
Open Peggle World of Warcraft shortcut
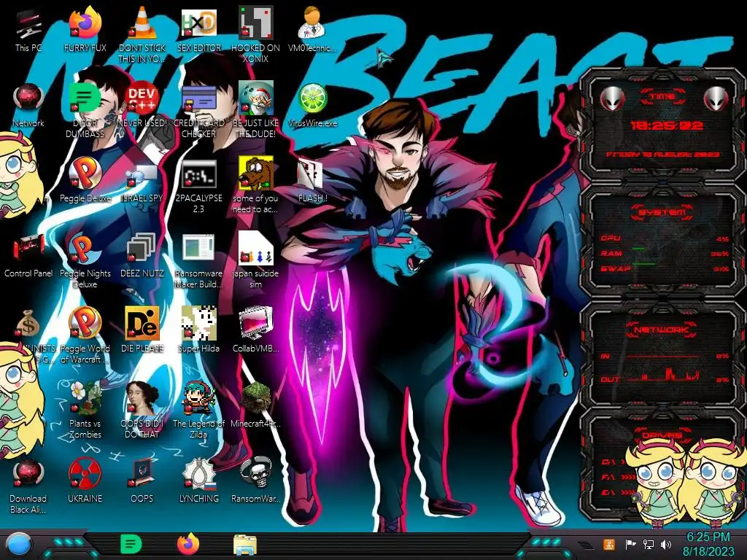point(85,335)
